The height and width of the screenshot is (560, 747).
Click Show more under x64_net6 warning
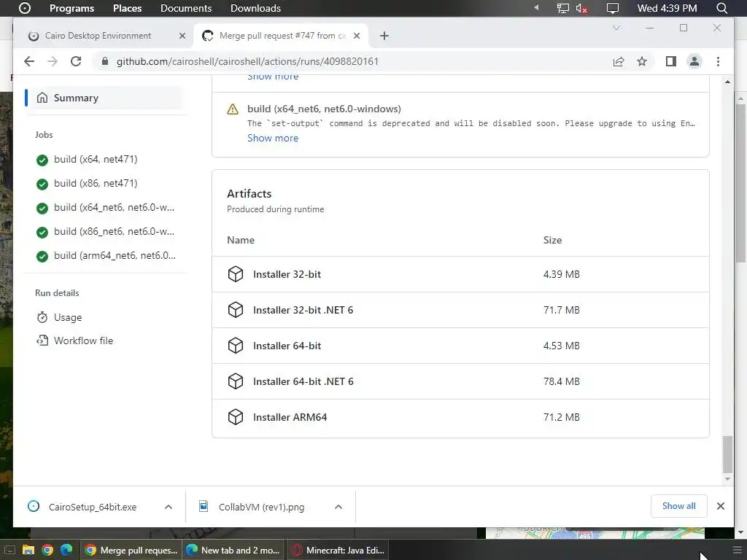[273, 138]
